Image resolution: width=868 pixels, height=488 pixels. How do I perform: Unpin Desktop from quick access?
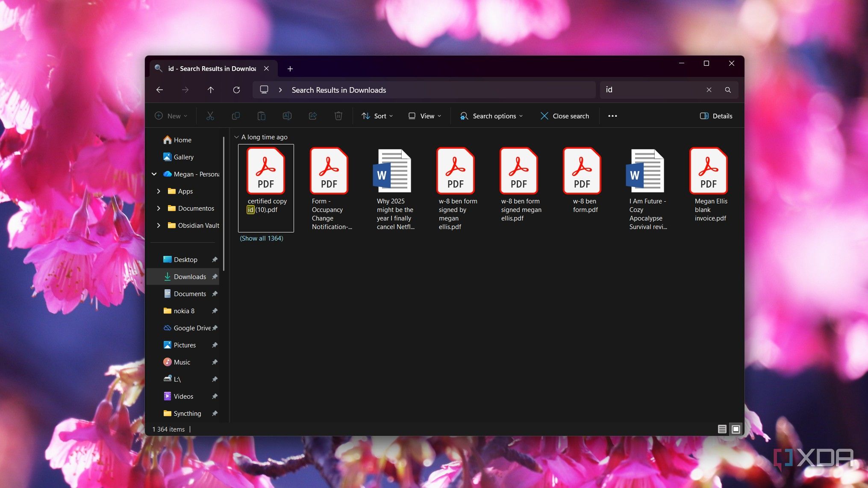tap(215, 259)
